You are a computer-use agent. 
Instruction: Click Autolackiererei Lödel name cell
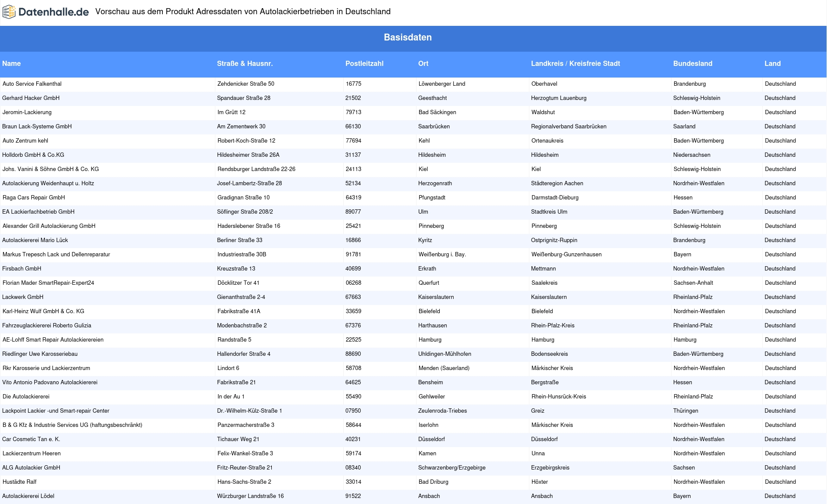pyautogui.click(x=28, y=496)
